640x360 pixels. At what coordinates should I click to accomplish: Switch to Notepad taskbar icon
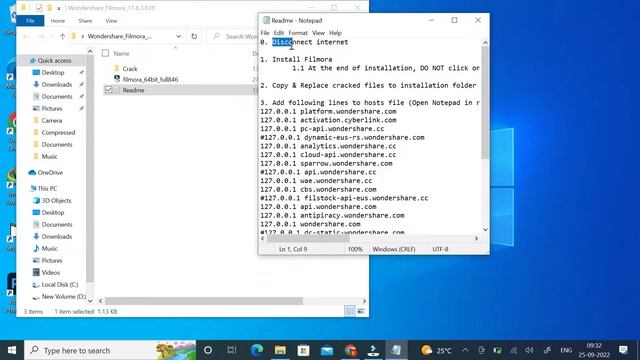(x=396, y=350)
